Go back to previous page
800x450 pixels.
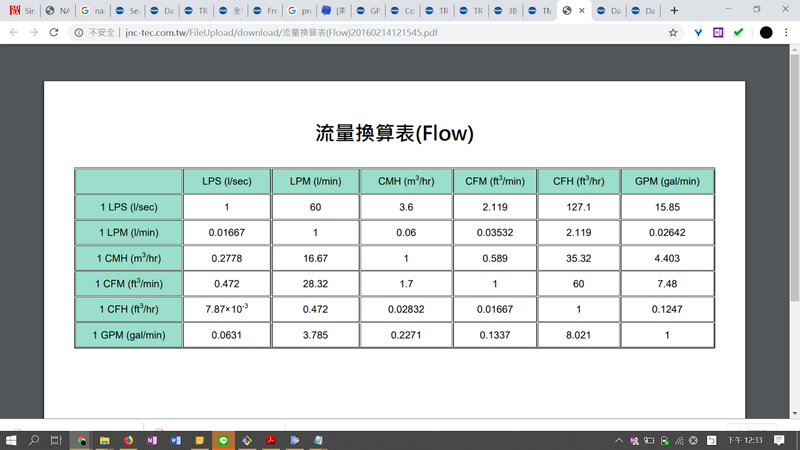point(14,32)
